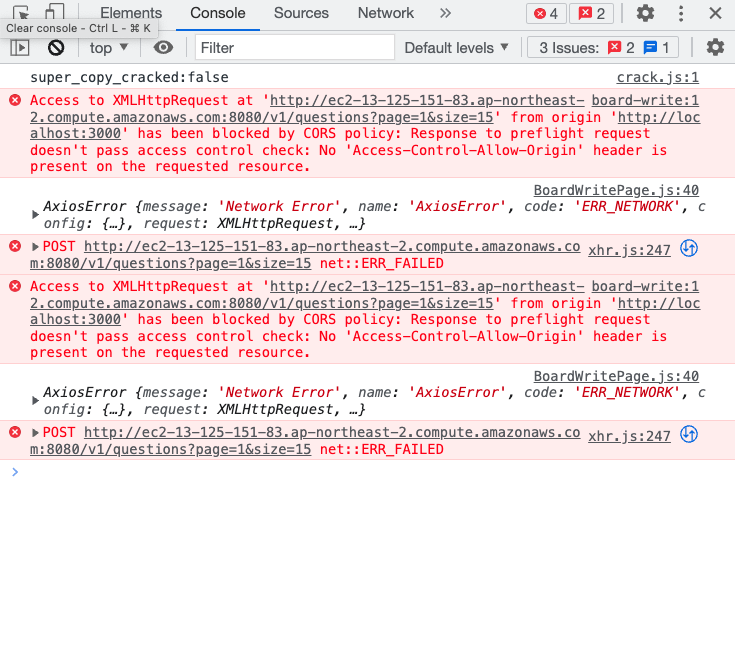Focus the console Filter input field
The width and height of the screenshot is (735, 656).
294,47
